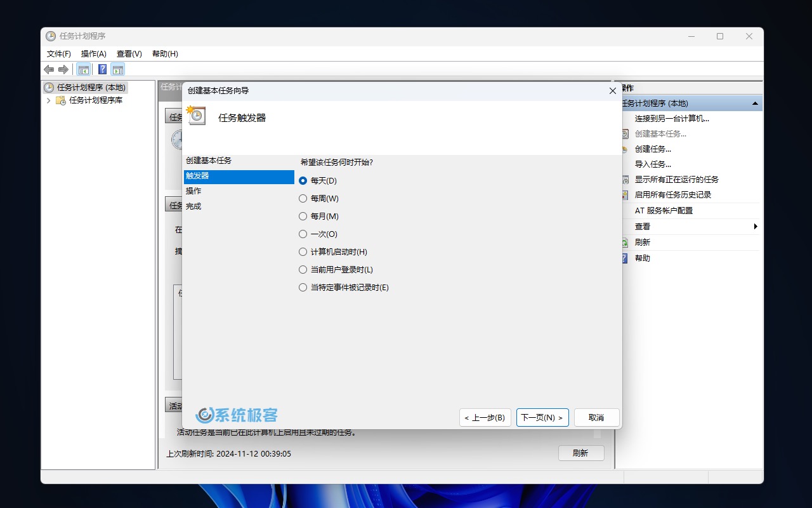This screenshot has height=508, width=812.
Task: Open the 帮助(H) menu
Action: (x=165, y=54)
